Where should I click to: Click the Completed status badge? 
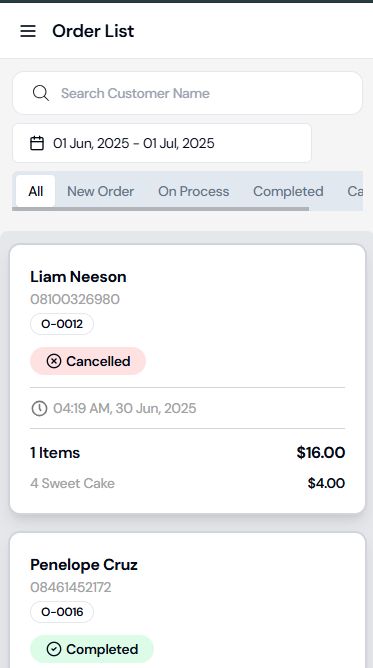coord(92,649)
